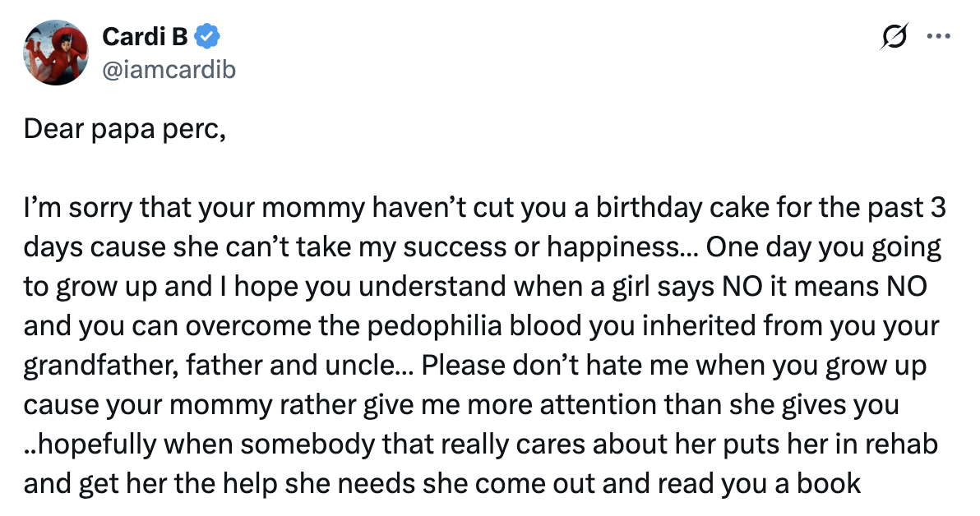Click the Grok icon beside the post
980x516 pixels.
(894, 36)
